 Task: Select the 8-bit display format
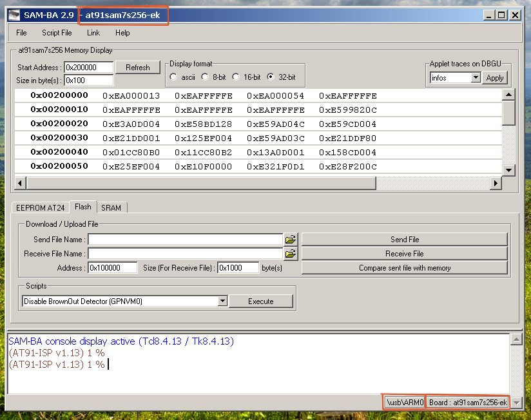[206, 77]
